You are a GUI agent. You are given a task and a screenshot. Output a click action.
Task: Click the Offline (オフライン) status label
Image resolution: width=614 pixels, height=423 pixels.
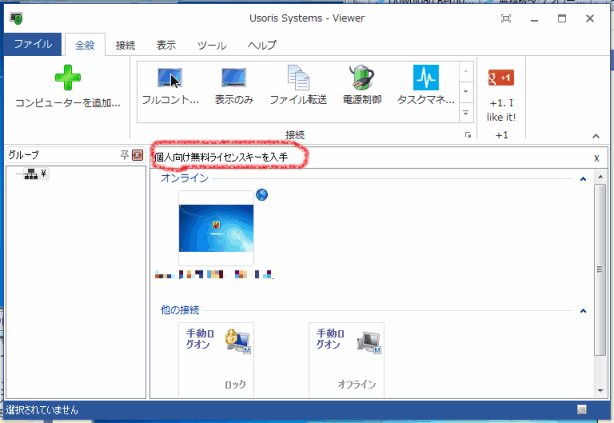click(357, 385)
